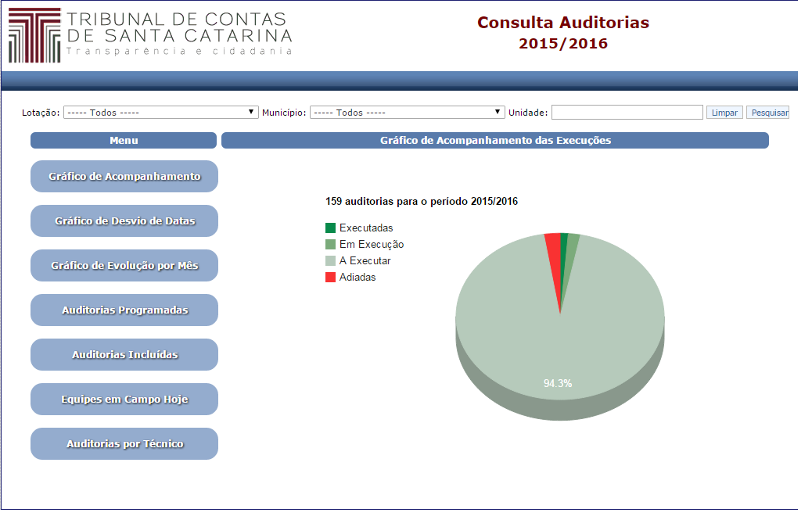Click the A Executar legend label
This screenshot has height=527, width=812.
tap(365, 261)
